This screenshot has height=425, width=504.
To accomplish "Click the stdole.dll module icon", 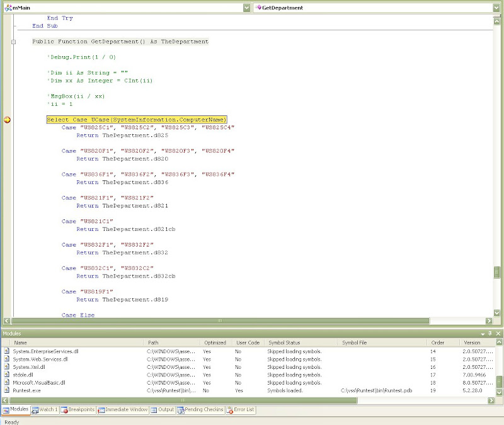I will tap(7, 375).
